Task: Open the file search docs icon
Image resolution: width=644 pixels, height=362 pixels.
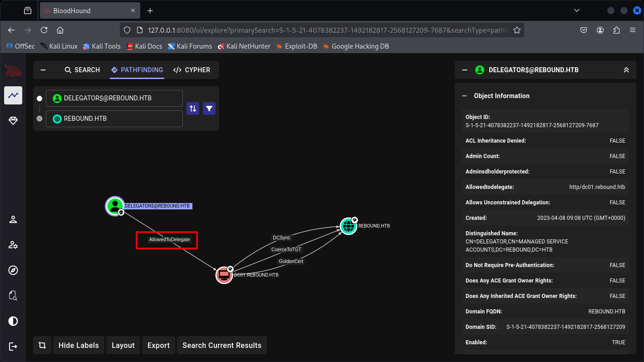Action: point(13,296)
